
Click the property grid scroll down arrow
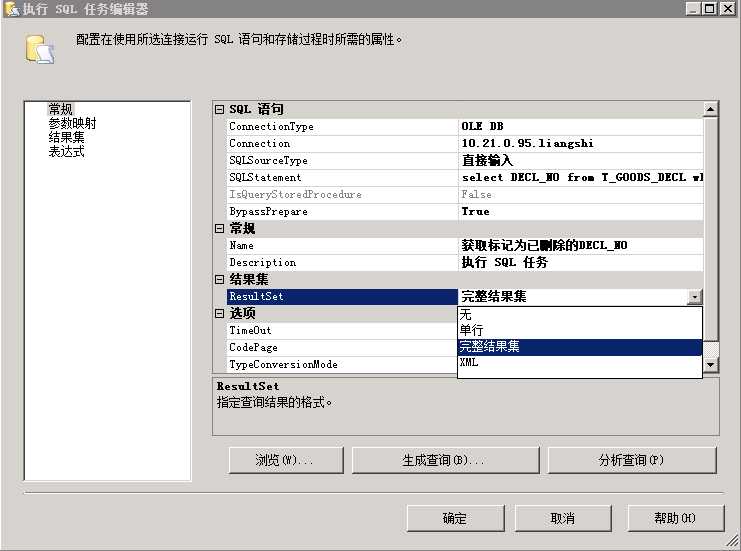coord(710,364)
